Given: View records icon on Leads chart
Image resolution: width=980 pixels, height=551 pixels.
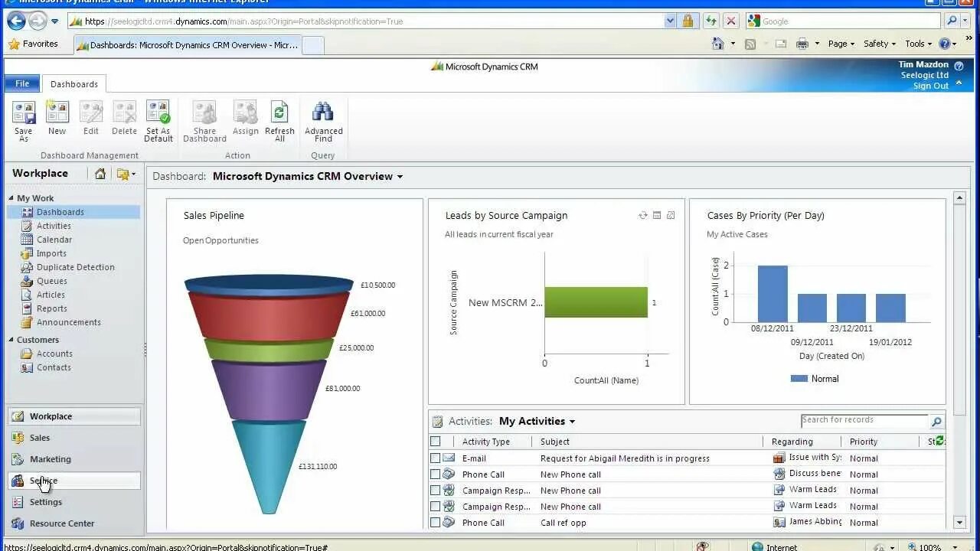Looking at the screenshot, I should pyautogui.click(x=657, y=216).
